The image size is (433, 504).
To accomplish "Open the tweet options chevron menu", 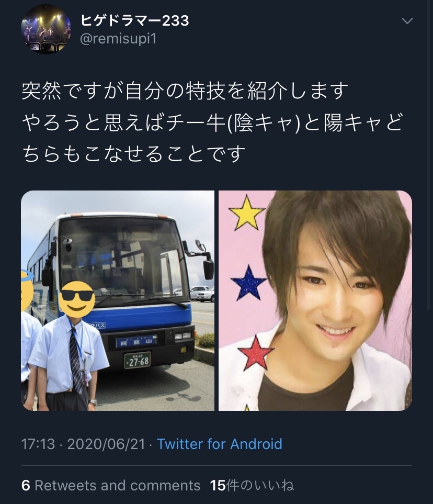I will click(407, 21).
